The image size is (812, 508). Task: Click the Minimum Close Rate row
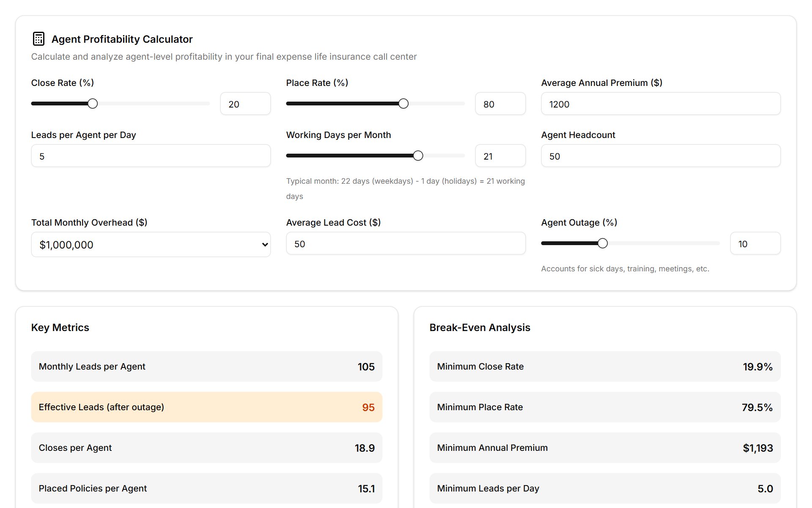[605, 367]
